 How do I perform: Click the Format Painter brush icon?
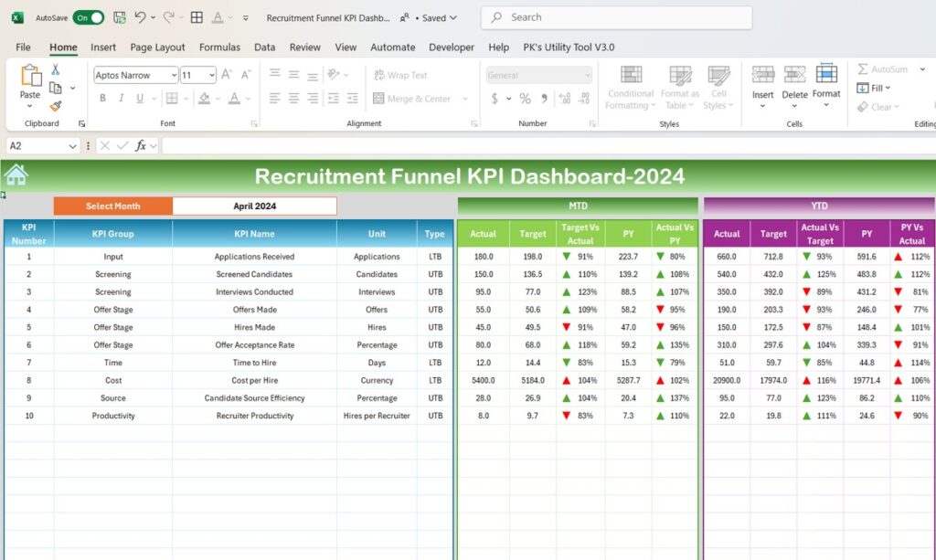tap(56, 106)
